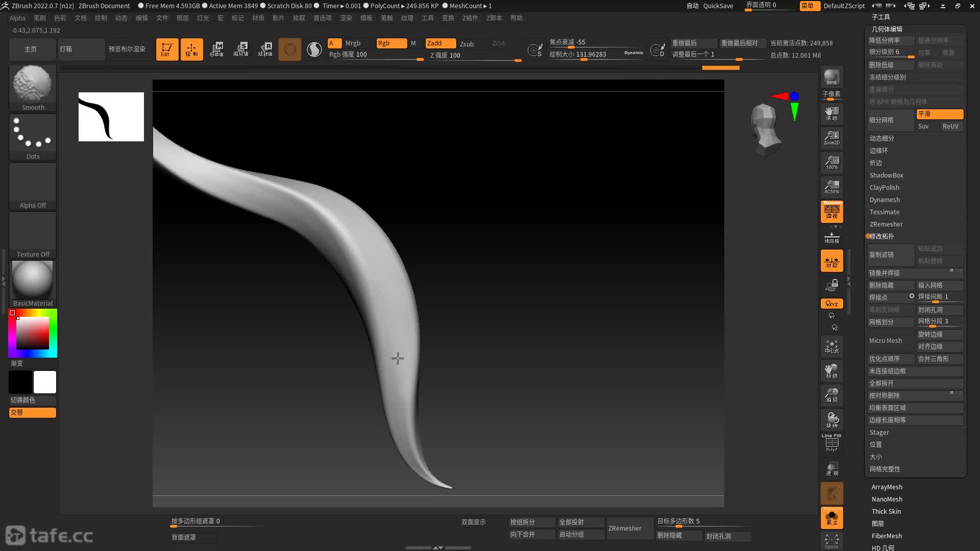Click the Edit mode icon
The width and height of the screenshot is (980, 551).
167,49
